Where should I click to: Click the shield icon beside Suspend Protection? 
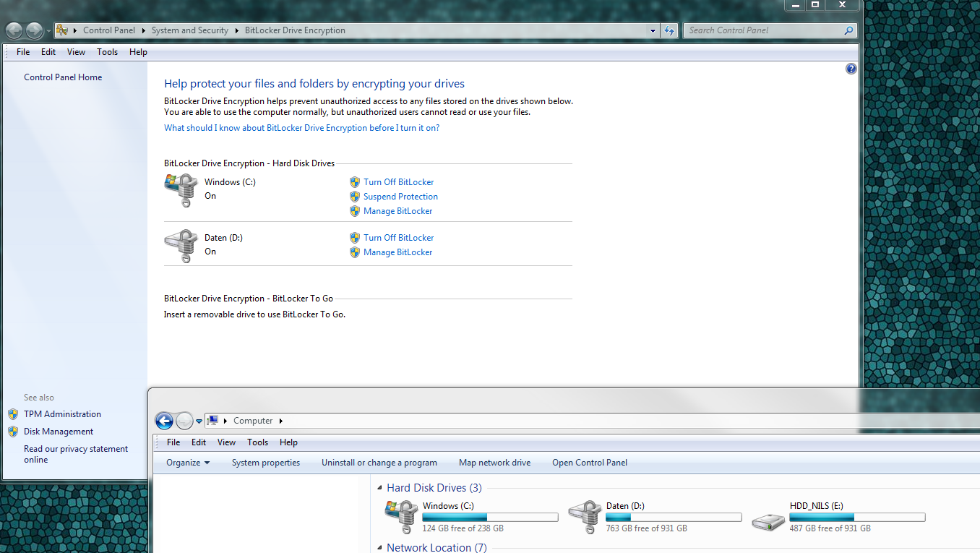pyautogui.click(x=355, y=197)
